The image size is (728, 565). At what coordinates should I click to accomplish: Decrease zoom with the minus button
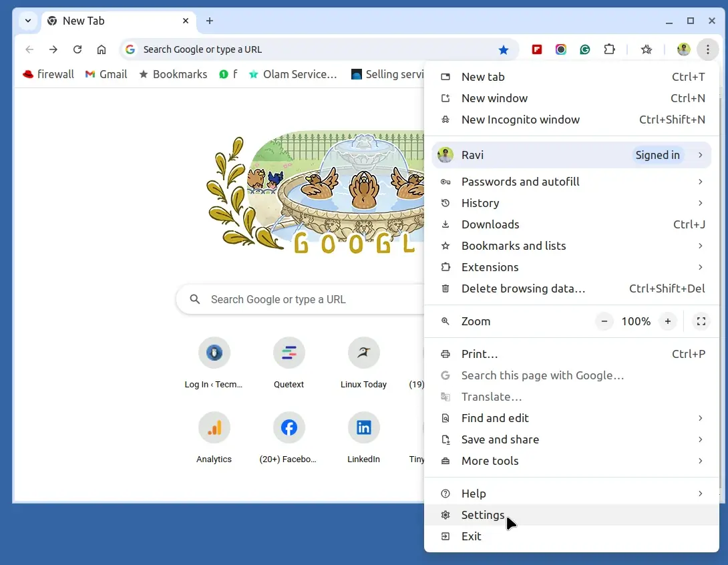click(x=604, y=321)
